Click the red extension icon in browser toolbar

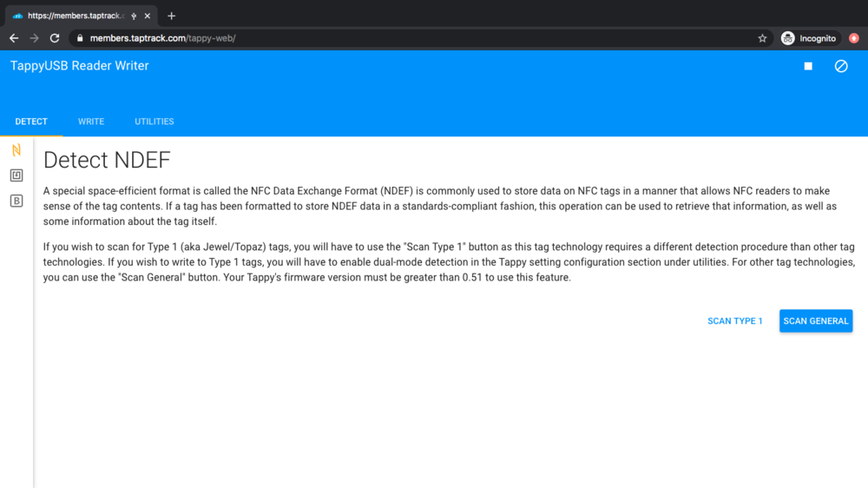point(854,38)
